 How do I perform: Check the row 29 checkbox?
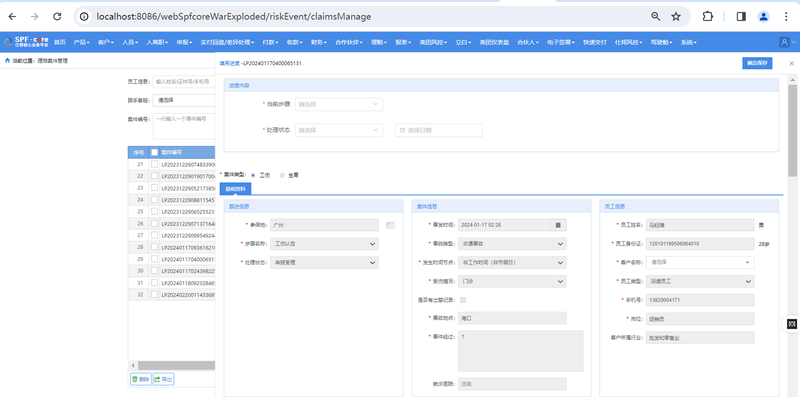(154, 259)
